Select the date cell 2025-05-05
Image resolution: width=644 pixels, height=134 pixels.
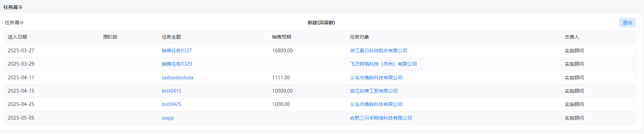click(21, 118)
